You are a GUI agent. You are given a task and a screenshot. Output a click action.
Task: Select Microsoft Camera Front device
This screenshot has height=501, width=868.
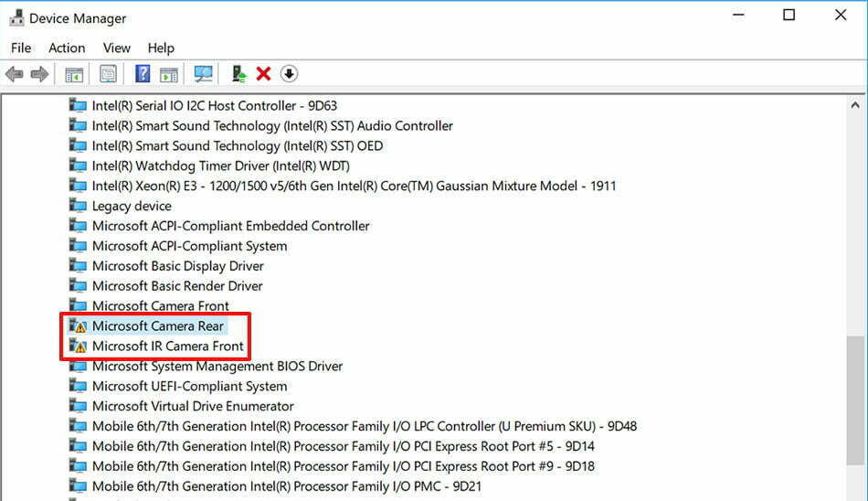[161, 306]
